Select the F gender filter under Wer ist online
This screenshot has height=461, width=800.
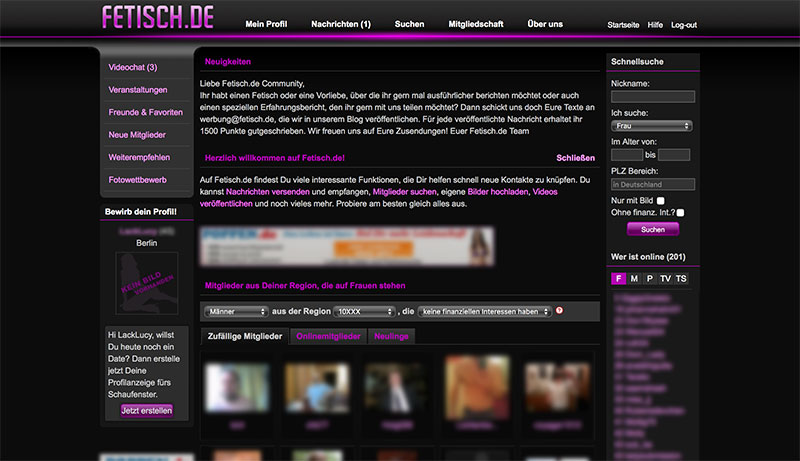[619, 278]
